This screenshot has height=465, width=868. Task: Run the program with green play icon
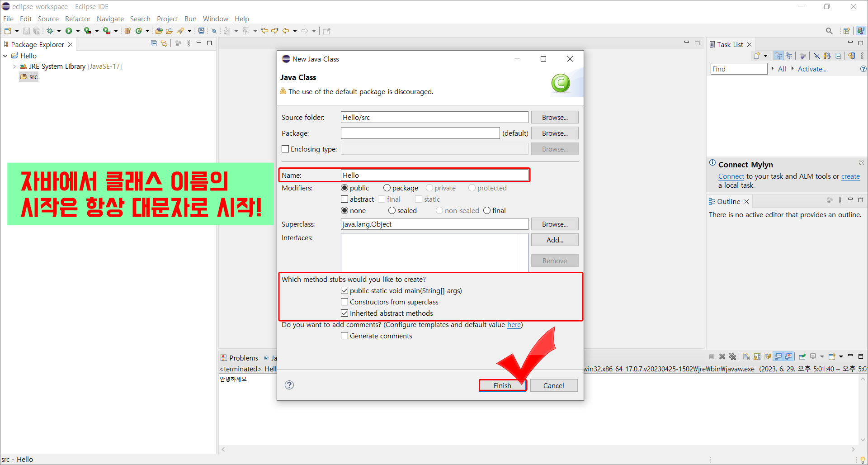pyautogui.click(x=69, y=31)
